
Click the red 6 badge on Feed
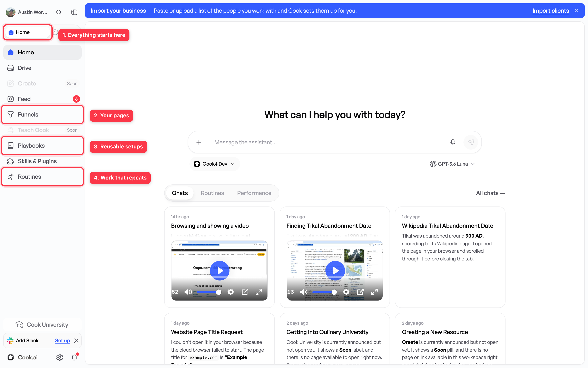click(x=76, y=99)
